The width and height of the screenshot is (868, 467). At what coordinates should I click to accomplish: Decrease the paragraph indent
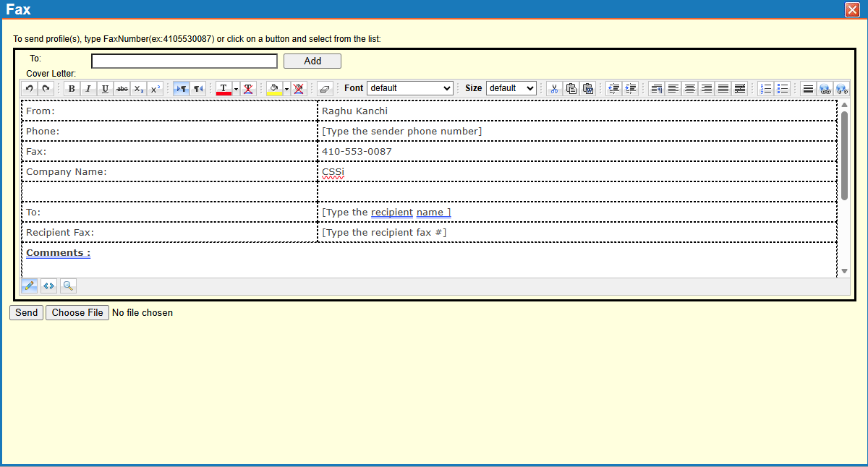coord(614,88)
